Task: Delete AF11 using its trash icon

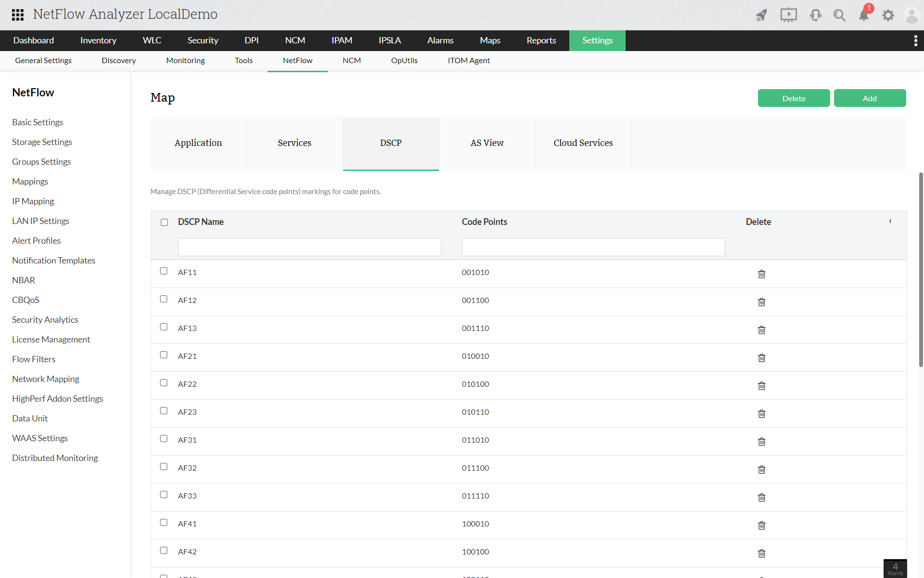Action: [761, 274]
